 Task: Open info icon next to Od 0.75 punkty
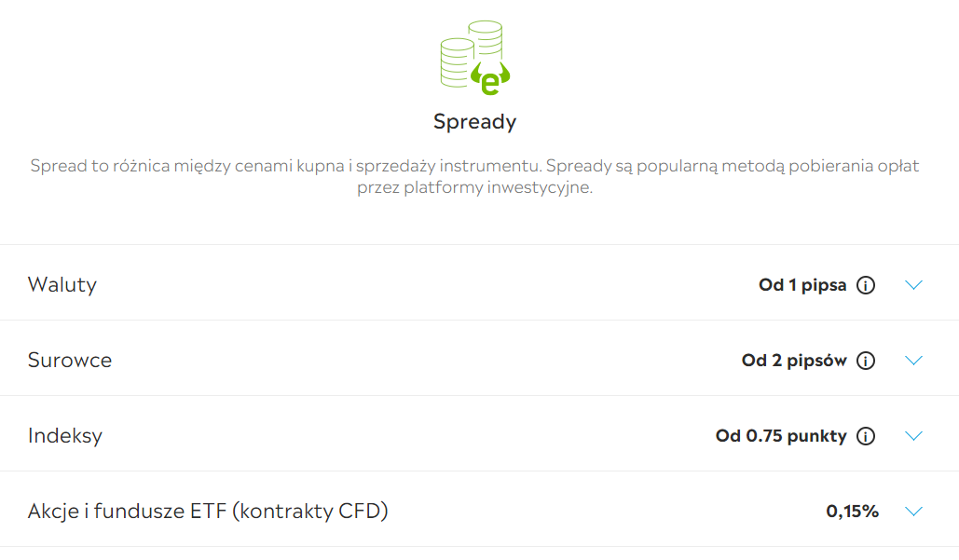(866, 436)
